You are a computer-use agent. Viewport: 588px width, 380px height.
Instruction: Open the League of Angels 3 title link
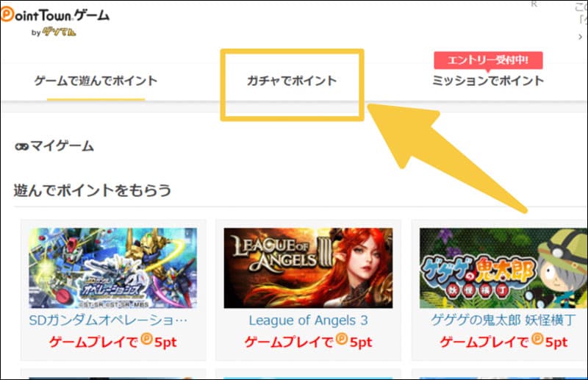pyautogui.click(x=308, y=320)
